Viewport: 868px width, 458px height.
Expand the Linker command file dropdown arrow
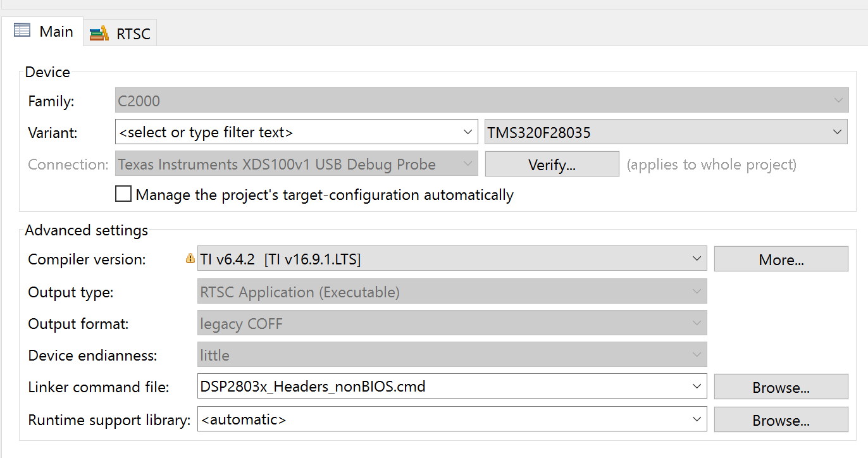[x=697, y=386]
